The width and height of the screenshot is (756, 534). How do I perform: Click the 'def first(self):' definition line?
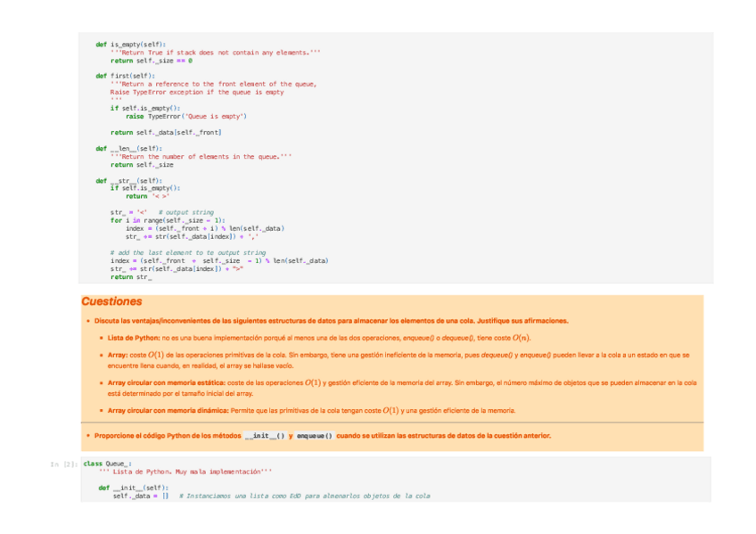click(126, 77)
